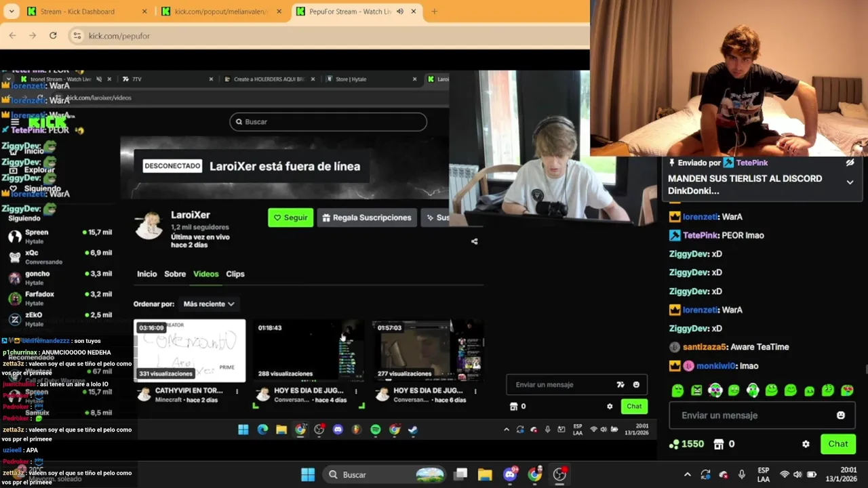Switch to the Inicio tab on channel

coord(146,274)
